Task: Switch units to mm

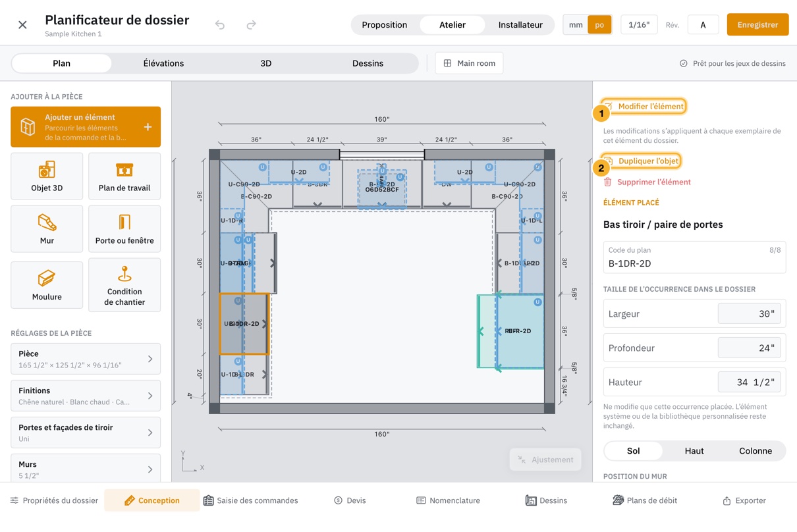Action: click(576, 25)
